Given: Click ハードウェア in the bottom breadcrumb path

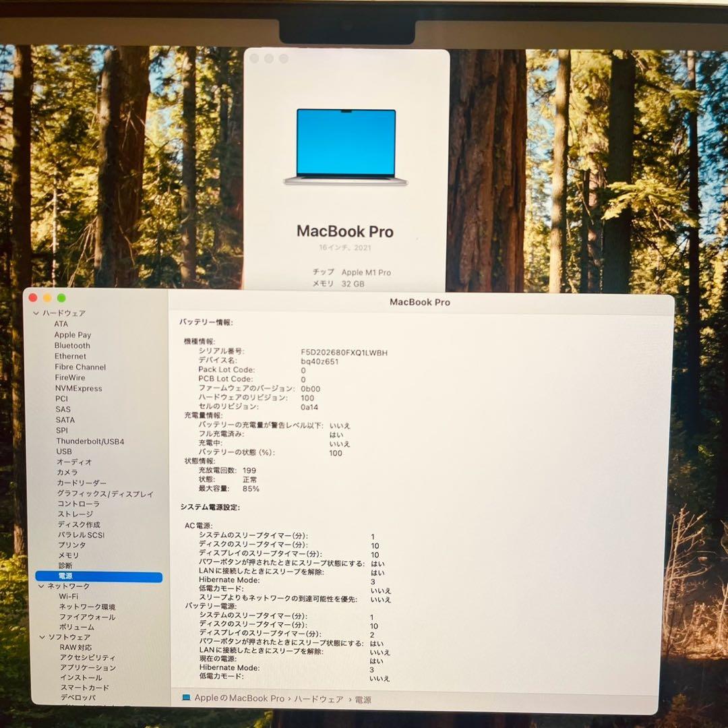Looking at the screenshot, I should pos(317,700).
